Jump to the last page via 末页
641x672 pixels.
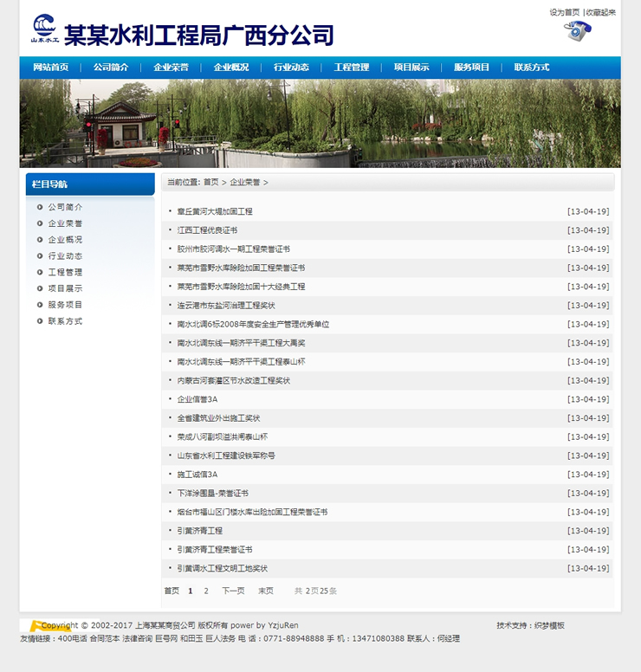click(265, 591)
